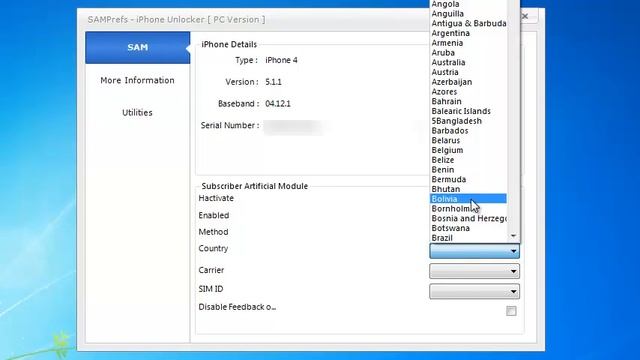Click the country list scroll-down arrow
The height and width of the screenshot is (360, 640).
click(x=513, y=236)
